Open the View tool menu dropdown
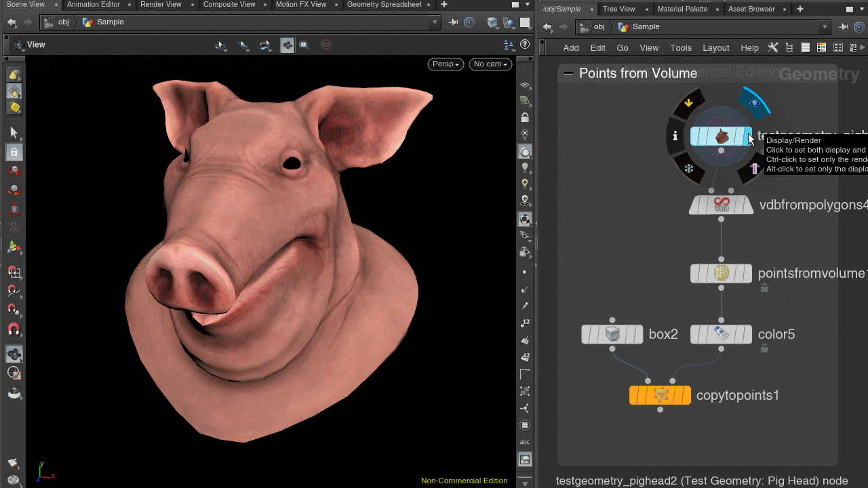This screenshot has width=868, height=488. coord(18,45)
